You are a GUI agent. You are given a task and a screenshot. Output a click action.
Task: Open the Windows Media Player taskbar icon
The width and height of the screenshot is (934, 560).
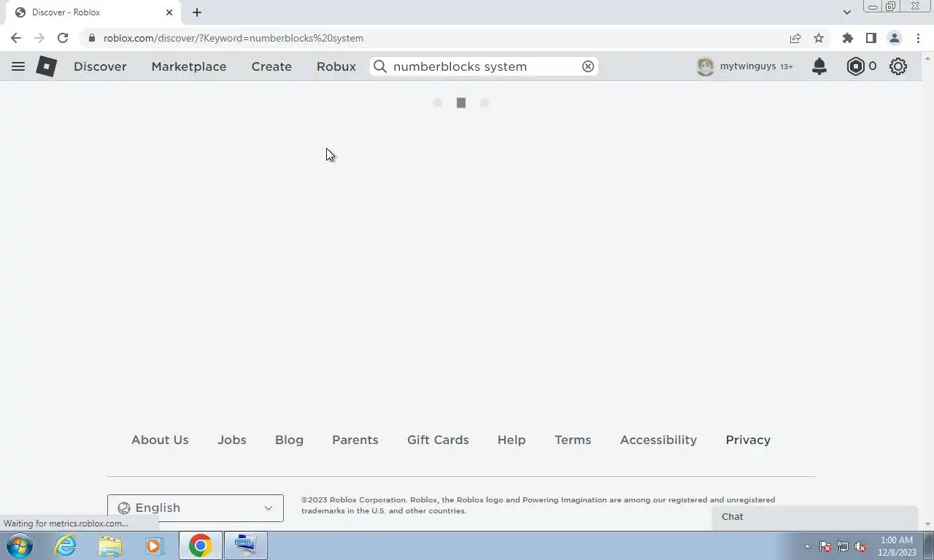tap(154, 545)
